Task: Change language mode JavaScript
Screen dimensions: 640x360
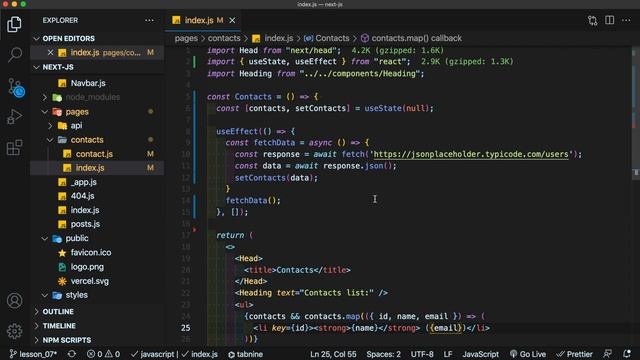Action: [x=480, y=354]
